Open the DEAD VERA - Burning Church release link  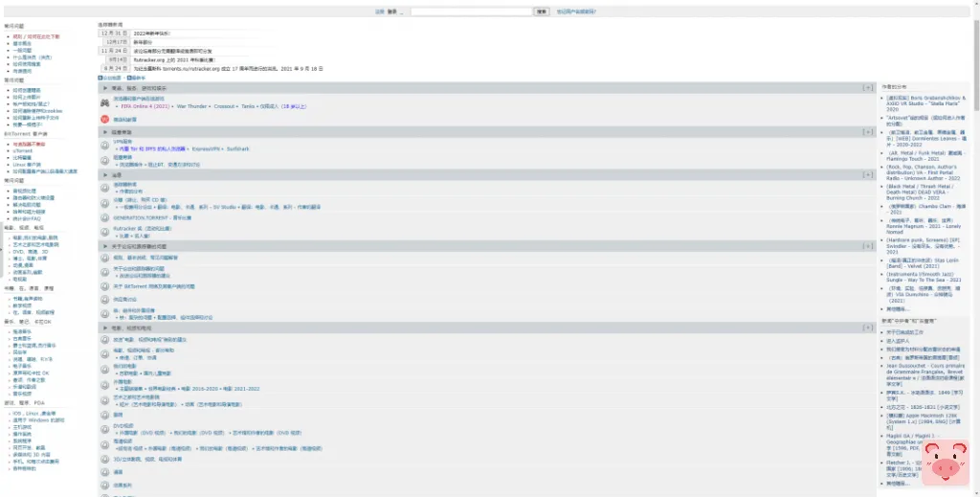pyautogui.click(x=919, y=192)
